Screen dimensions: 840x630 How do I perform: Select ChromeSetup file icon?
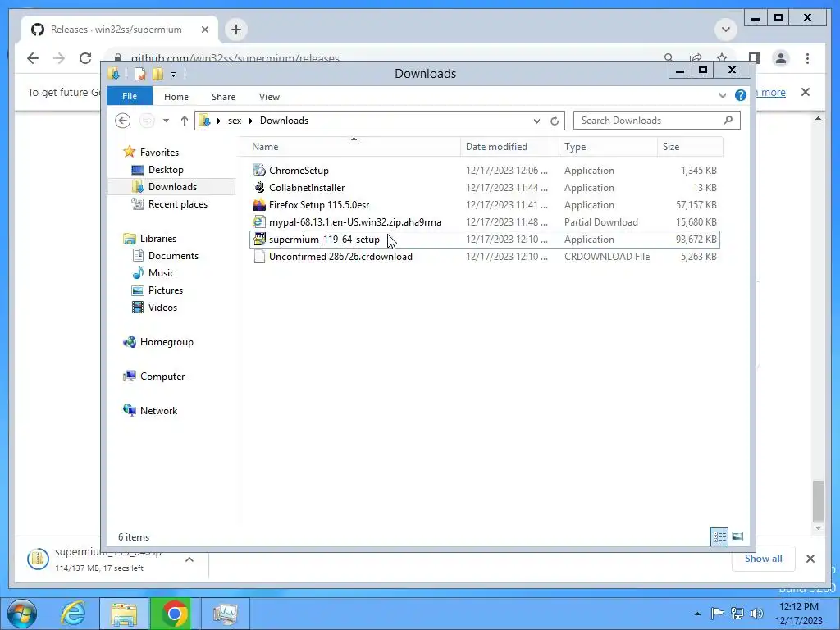pyautogui.click(x=259, y=171)
